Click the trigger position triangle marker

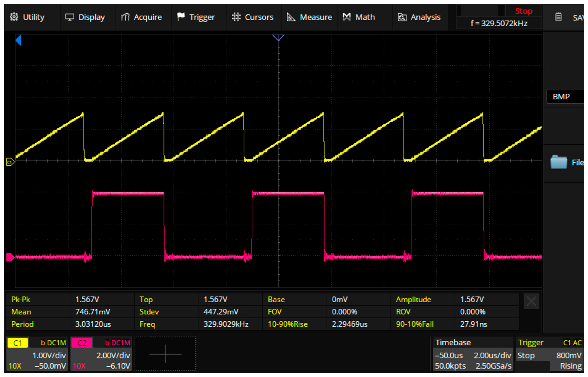click(278, 37)
